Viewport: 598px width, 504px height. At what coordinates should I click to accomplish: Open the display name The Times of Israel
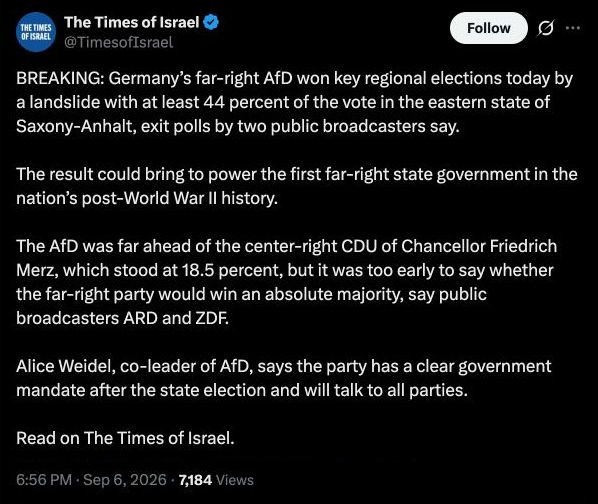(x=132, y=22)
